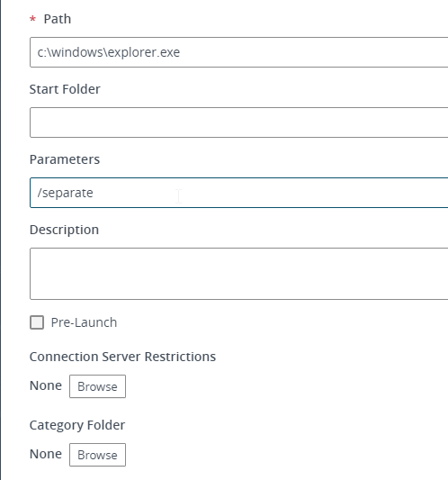Click the Pre-Launch label text
The height and width of the screenshot is (480, 448).
tap(84, 322)
